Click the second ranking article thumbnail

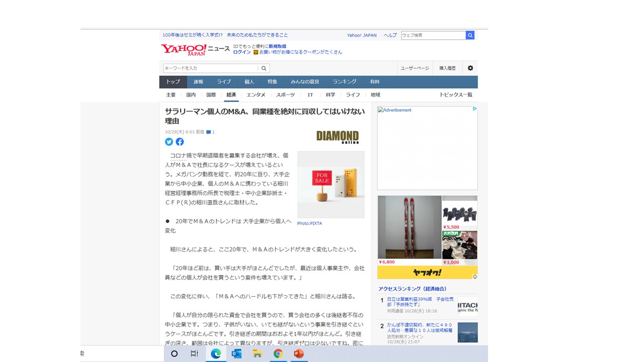tap(468, 333)
